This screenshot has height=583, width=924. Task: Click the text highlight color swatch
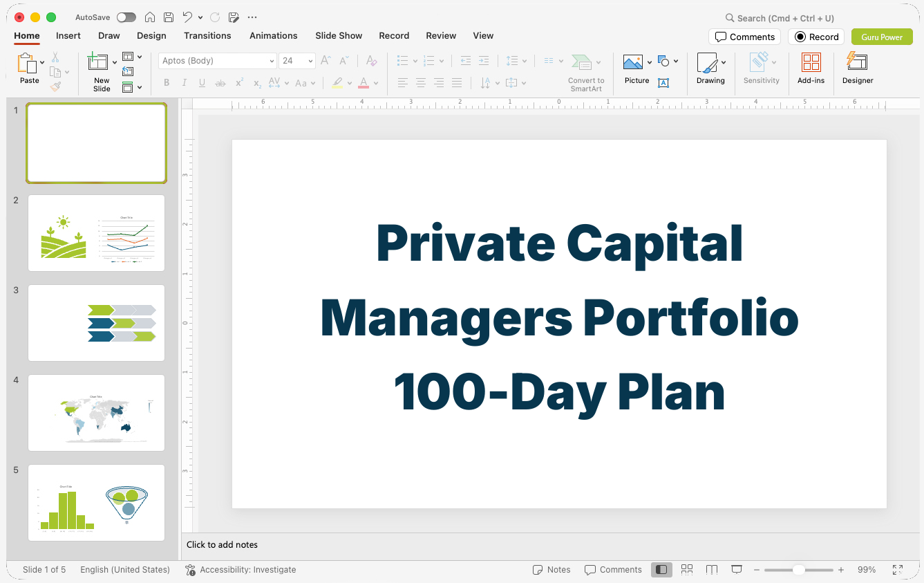click(337, 83)
